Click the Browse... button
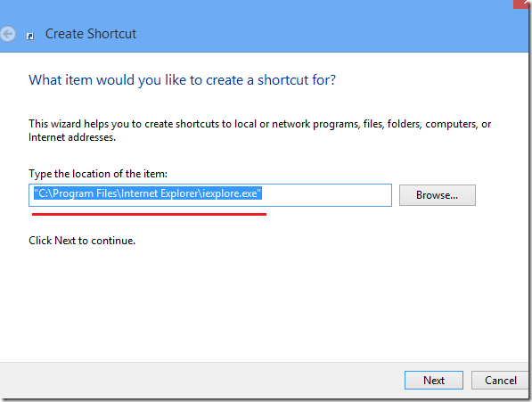 (437, 195)
